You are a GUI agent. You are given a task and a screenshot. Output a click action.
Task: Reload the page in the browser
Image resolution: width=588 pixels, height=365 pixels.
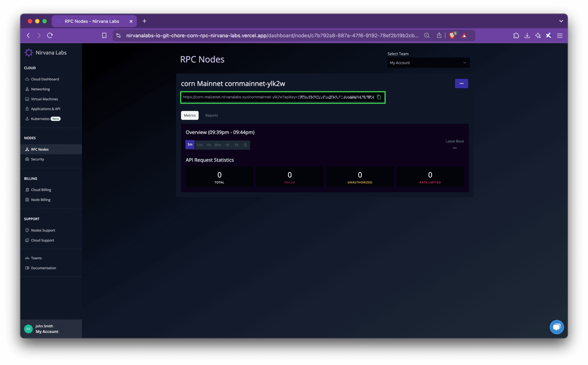tap(50, 36)
